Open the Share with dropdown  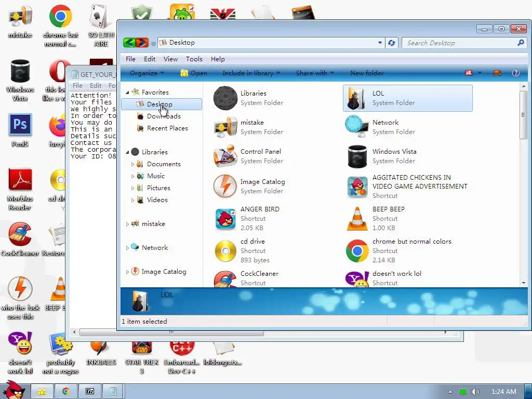tap(315, 73)
